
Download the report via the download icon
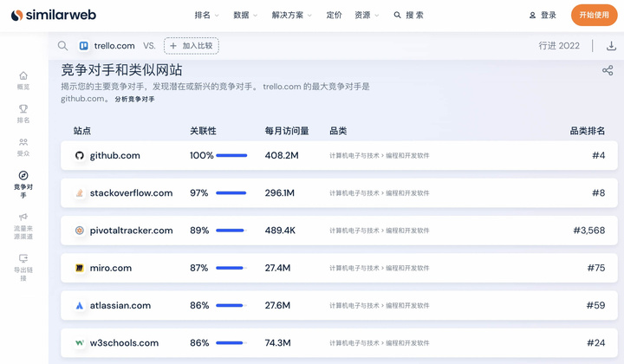click(611, 46)
